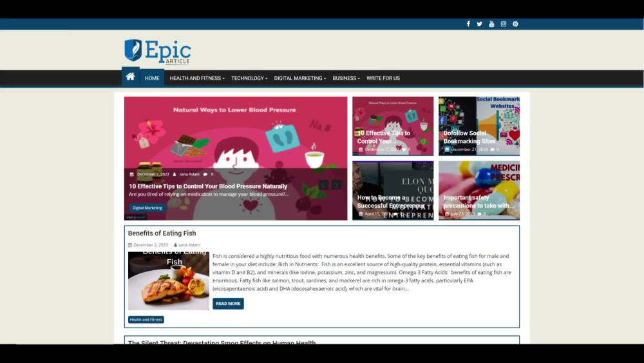644x363 pixels.
Task: Click the Digital Marketing category tag
Action: pyautogui.click(x=147, y=208)
